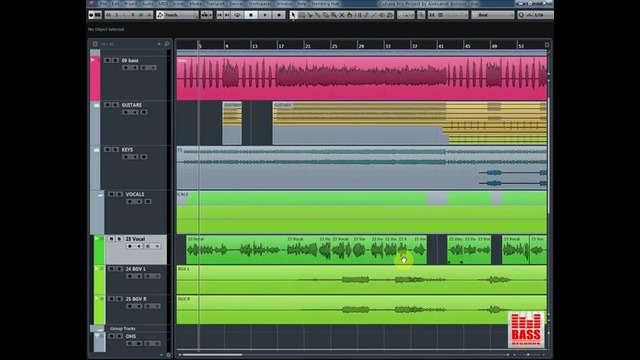
Task: Click the green 23 Vocal track color strip
Action: [99, 250]
